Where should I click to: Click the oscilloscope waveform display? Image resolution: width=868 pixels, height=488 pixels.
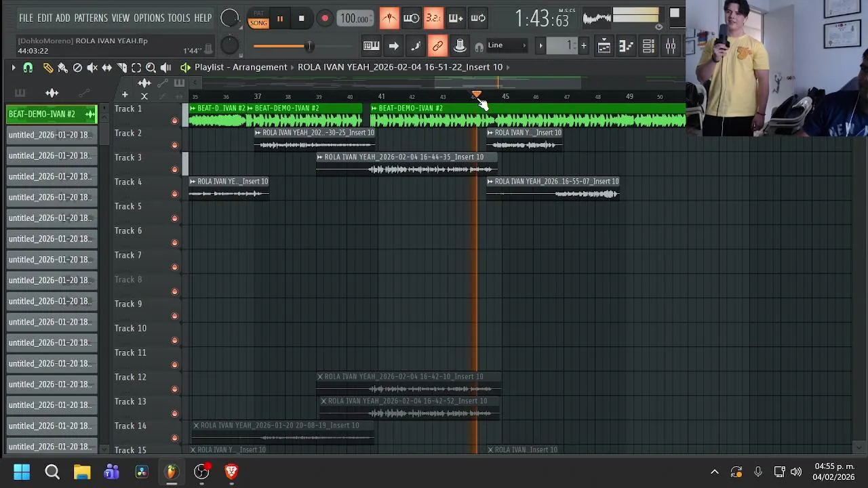pos(597,18)
